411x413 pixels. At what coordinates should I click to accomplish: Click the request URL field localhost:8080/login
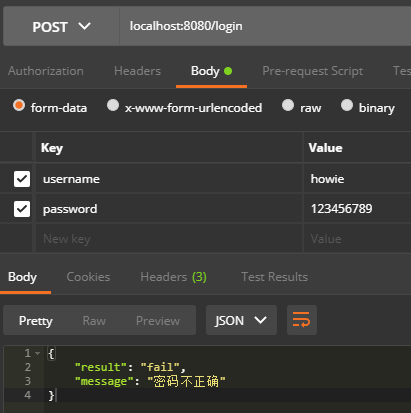click(265, 26)
